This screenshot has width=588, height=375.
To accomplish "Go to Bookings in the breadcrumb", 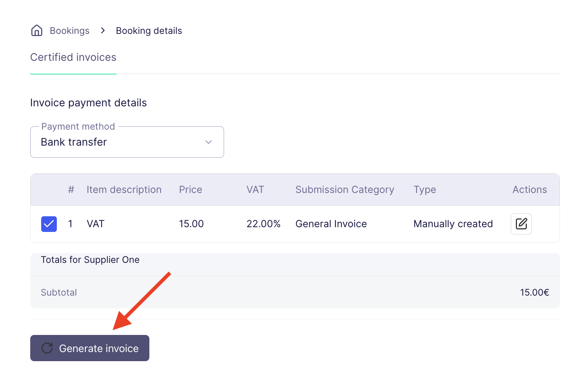I will coord(70,31).
